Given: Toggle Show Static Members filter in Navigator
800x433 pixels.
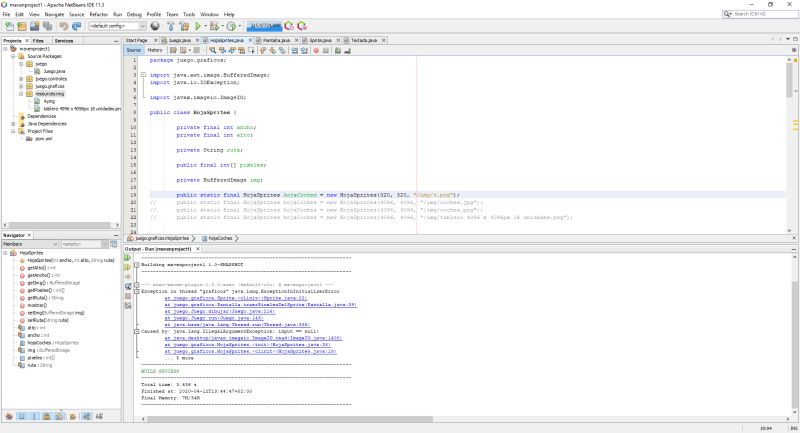Looking at the screenshot, I should 34,417.
